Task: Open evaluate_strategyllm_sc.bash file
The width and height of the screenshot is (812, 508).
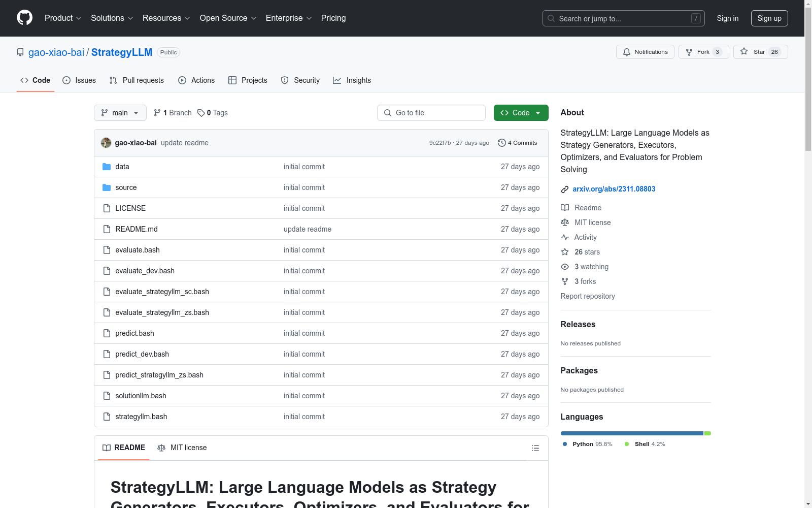Action: (162, 292)
